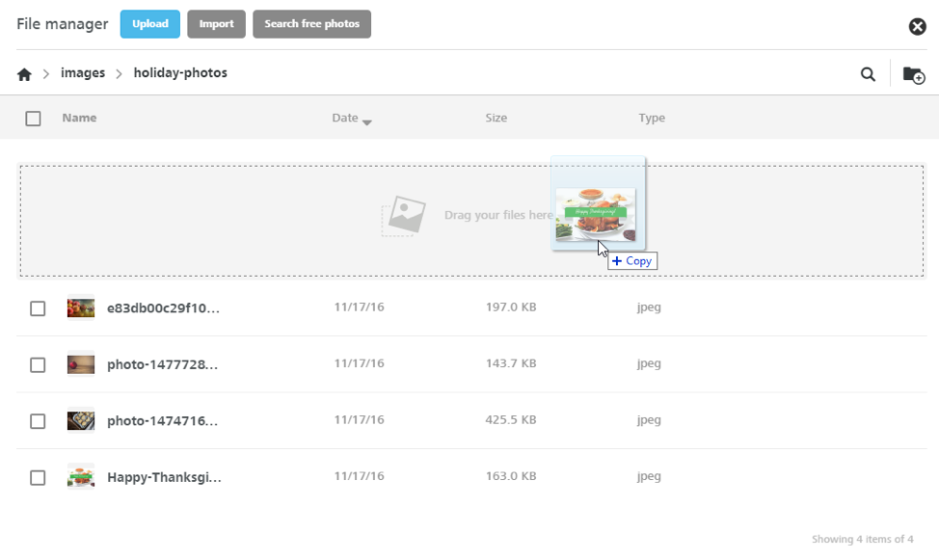Tick the Happy-Thanksgi file checkbox
Image resolution: width=939 pixels, height=560 pixels.
click(38, 477)
